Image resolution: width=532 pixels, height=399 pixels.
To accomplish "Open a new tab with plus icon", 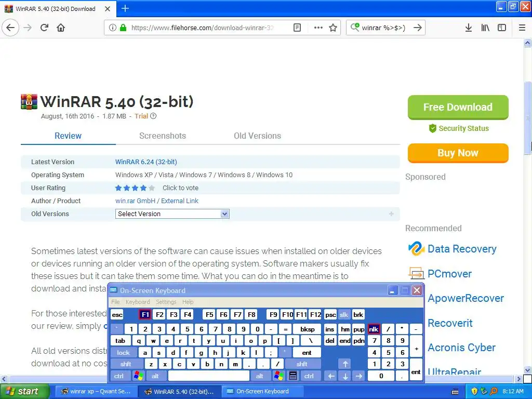I will [125, 8].
